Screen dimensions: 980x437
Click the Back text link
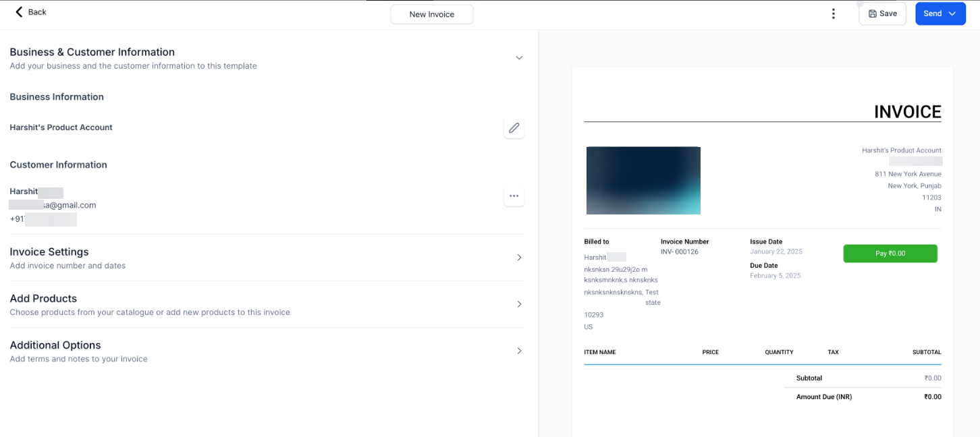[x=37, y=12]
